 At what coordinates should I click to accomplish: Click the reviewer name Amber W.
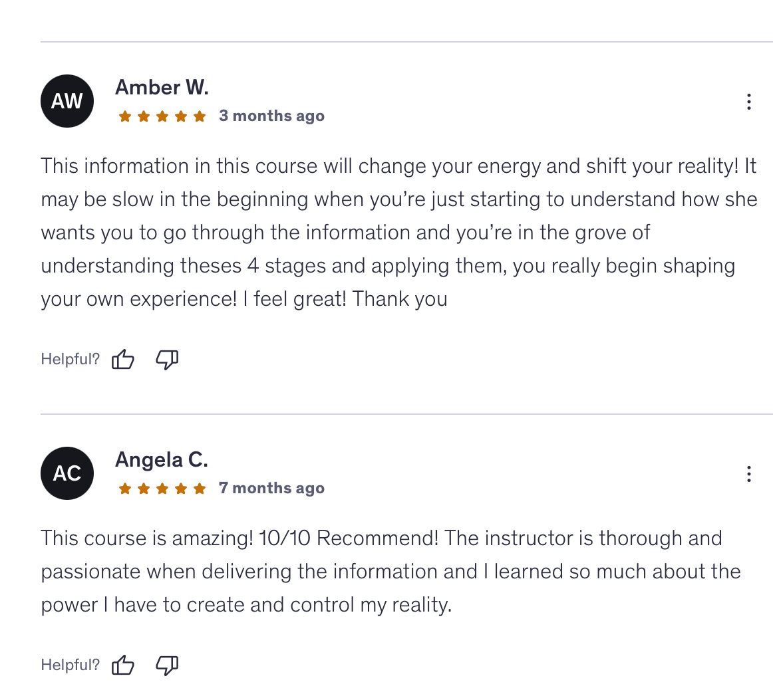click(x=162, y=87)
